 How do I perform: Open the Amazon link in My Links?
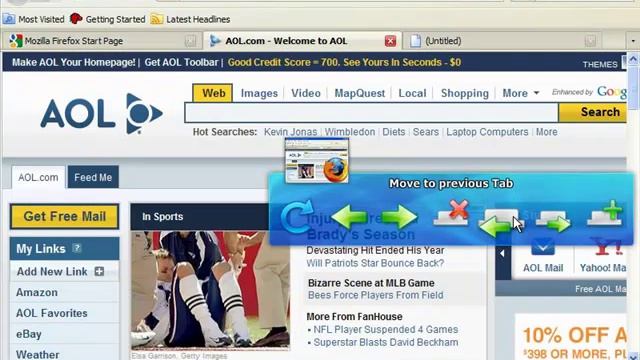pyautogui.click(x=37, y=293)
